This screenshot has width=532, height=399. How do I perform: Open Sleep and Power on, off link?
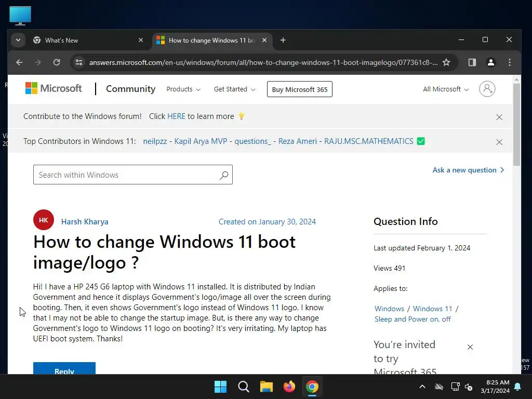click(x=413, y=320)
